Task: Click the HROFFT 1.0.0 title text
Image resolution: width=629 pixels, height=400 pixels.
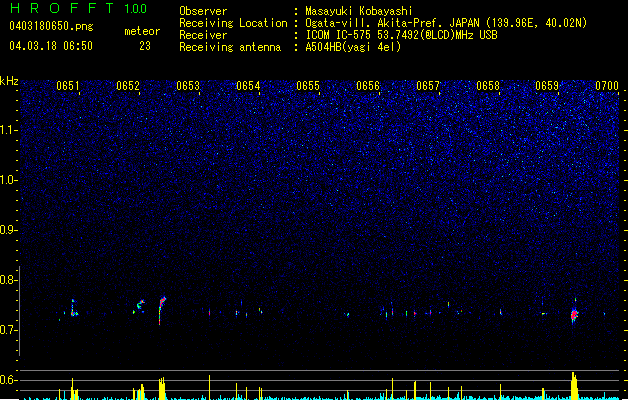Action: [79, 8]
